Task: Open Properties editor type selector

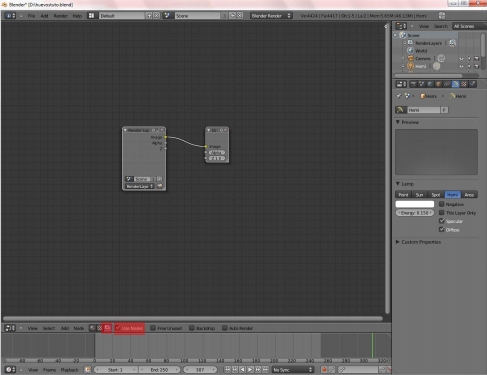Action: click(x=401, y=84)
